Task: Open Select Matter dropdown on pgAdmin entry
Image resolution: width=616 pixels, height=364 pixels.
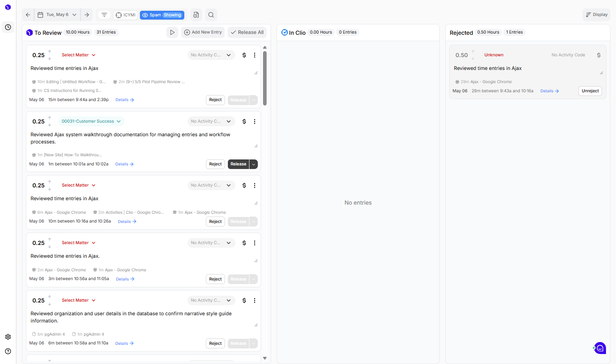Action: pos(78,300)
